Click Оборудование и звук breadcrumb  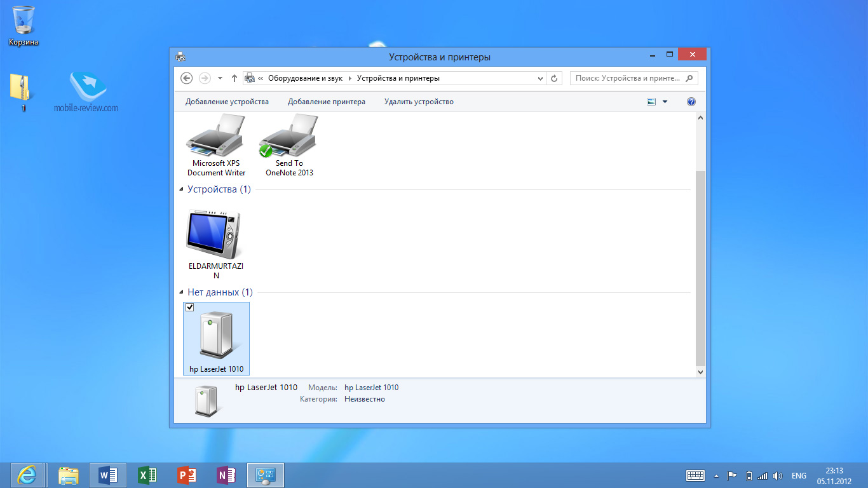[305, 79]
